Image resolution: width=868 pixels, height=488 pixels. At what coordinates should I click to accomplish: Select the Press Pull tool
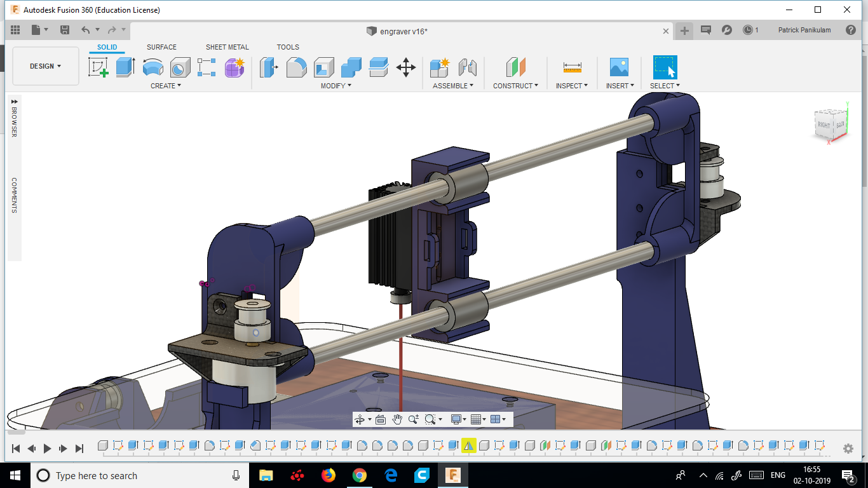pyautogui.click(x=268, y=67)
